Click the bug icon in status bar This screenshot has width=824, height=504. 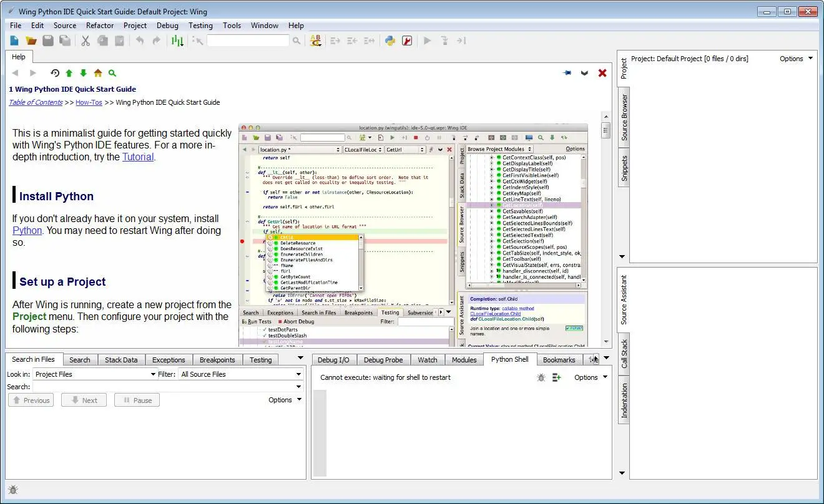(x=13, y=490)
